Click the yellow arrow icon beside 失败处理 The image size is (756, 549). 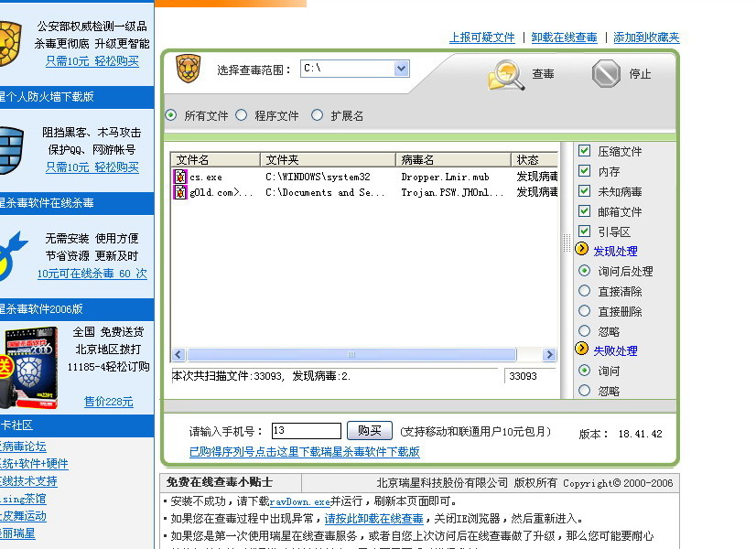pos(582,349)
